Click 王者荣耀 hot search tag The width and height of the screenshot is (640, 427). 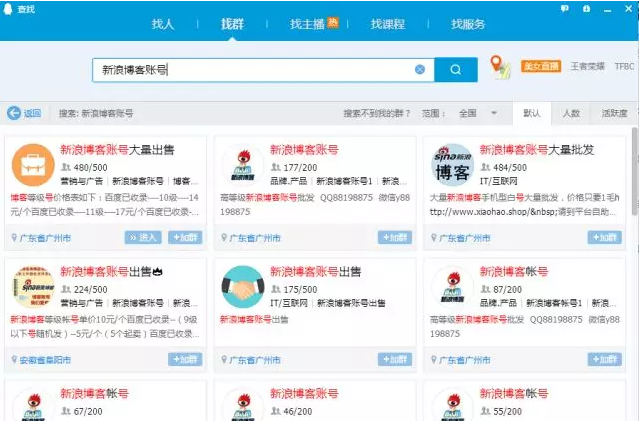point(587,66)
